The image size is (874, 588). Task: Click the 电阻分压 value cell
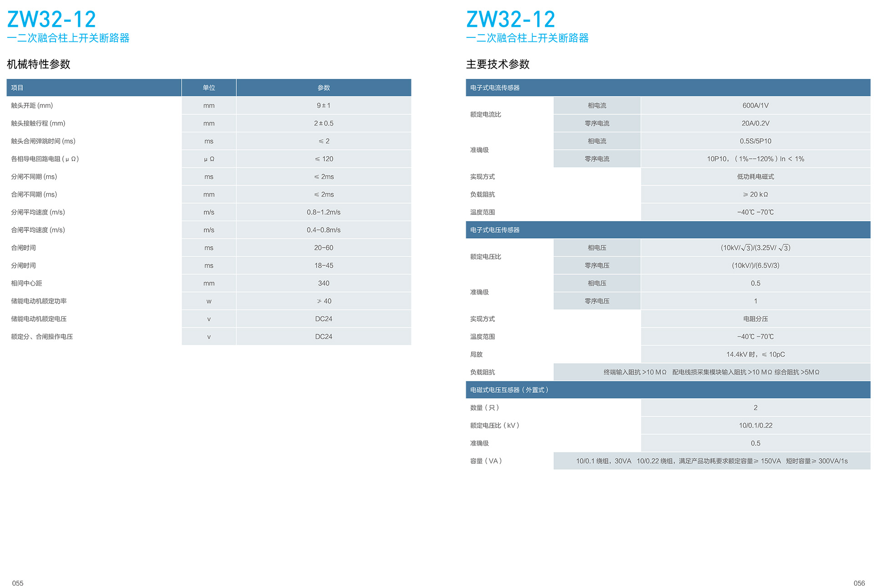point(755,319)
